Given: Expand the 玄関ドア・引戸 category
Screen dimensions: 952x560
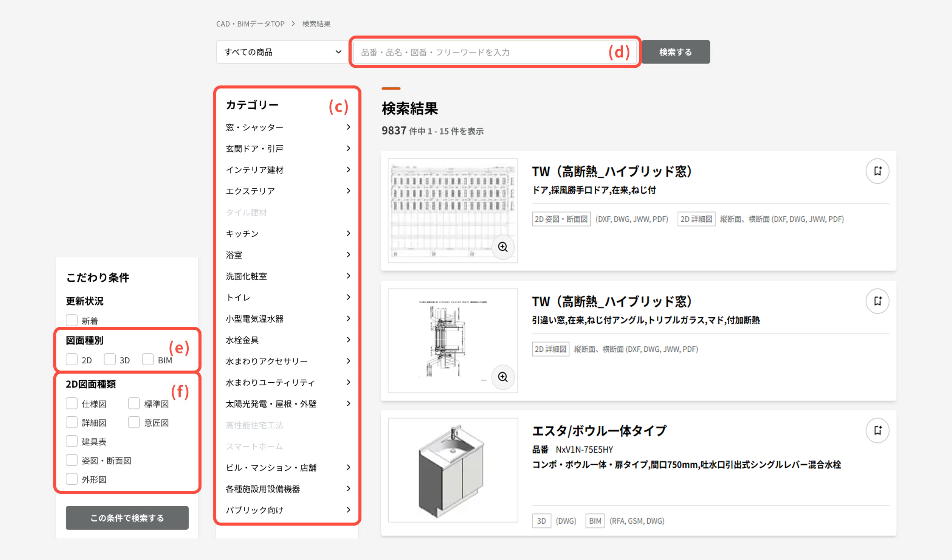Looking at the screenshot, I should (x=254, y=149).
